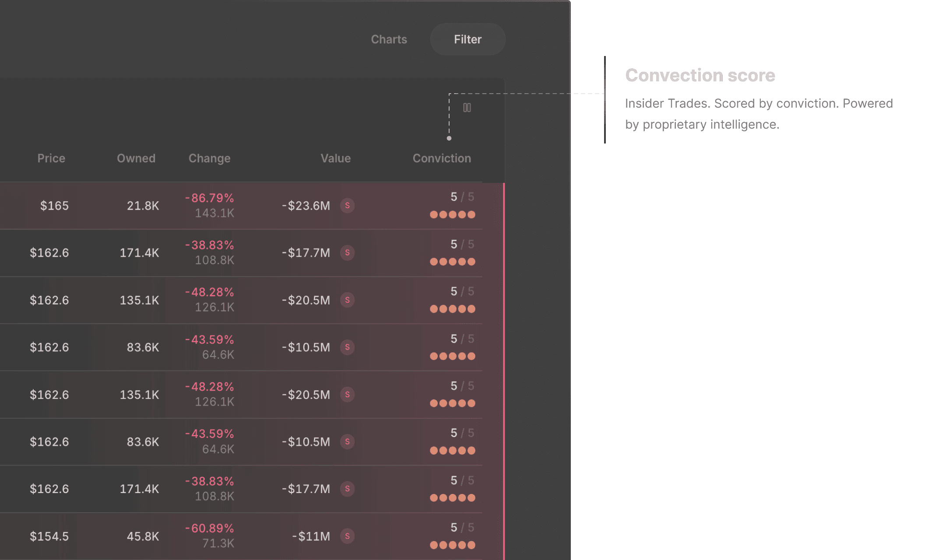Image resolution: width=928 pixels, height=560 pixels.
Task: Click the -86.79% change value
Action: coord(210,198)
